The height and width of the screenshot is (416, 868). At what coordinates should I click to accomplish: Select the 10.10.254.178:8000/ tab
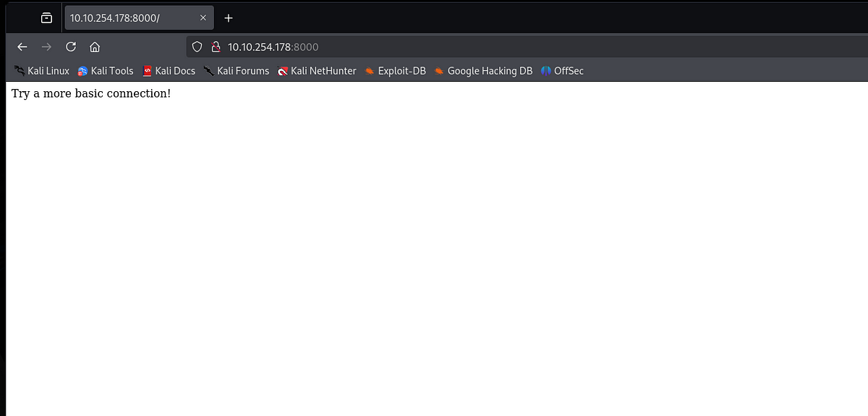click(x=139, y=17)
